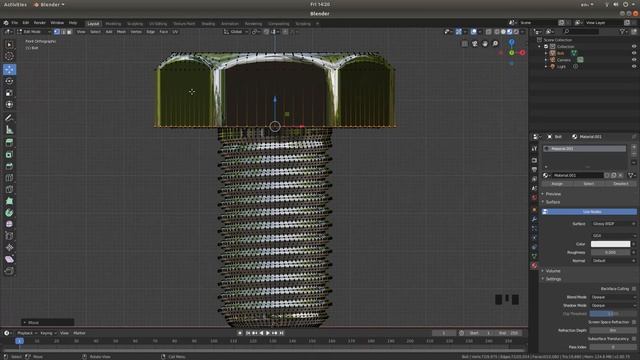Select the Measure tool
Image resolution: width=640 pixels, height=360 pixels.
(x=9, y=130)
